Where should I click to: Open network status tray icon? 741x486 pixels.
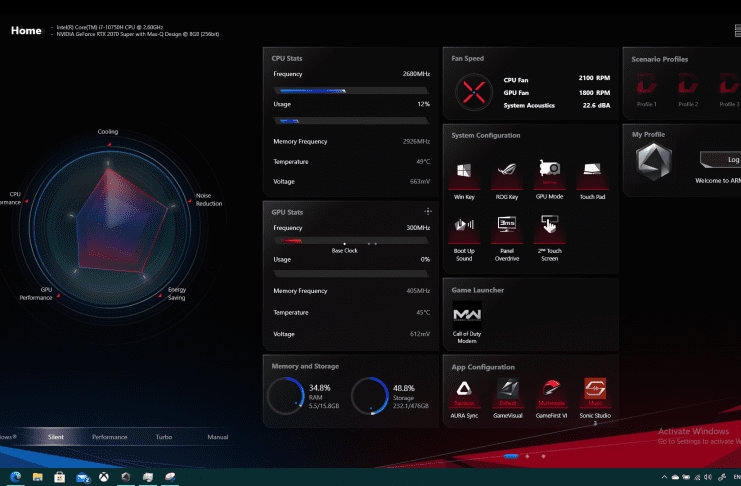697,477
